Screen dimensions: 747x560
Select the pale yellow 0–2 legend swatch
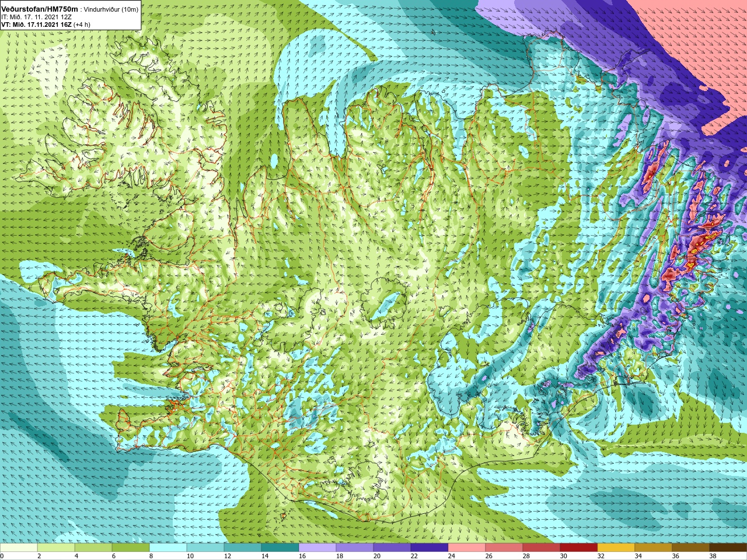point(19,548)
